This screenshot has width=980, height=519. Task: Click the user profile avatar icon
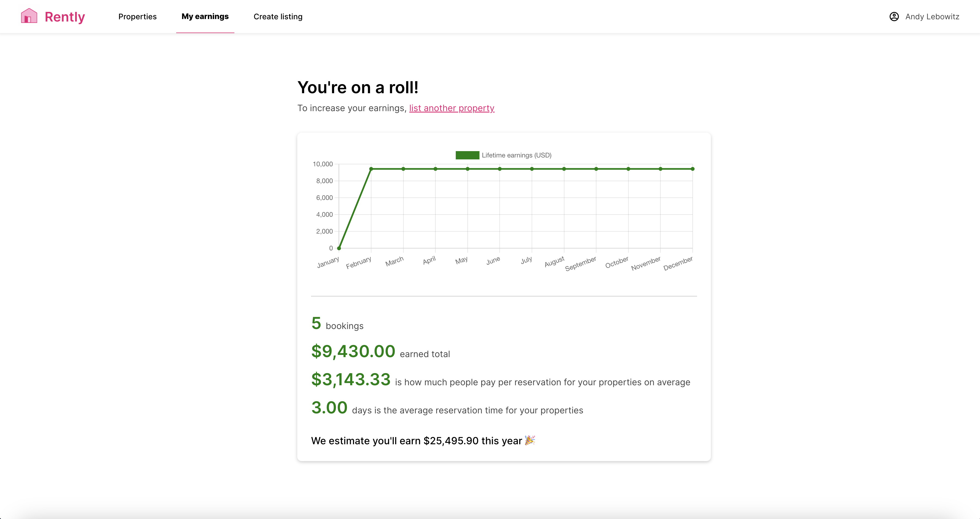point(894,16)
